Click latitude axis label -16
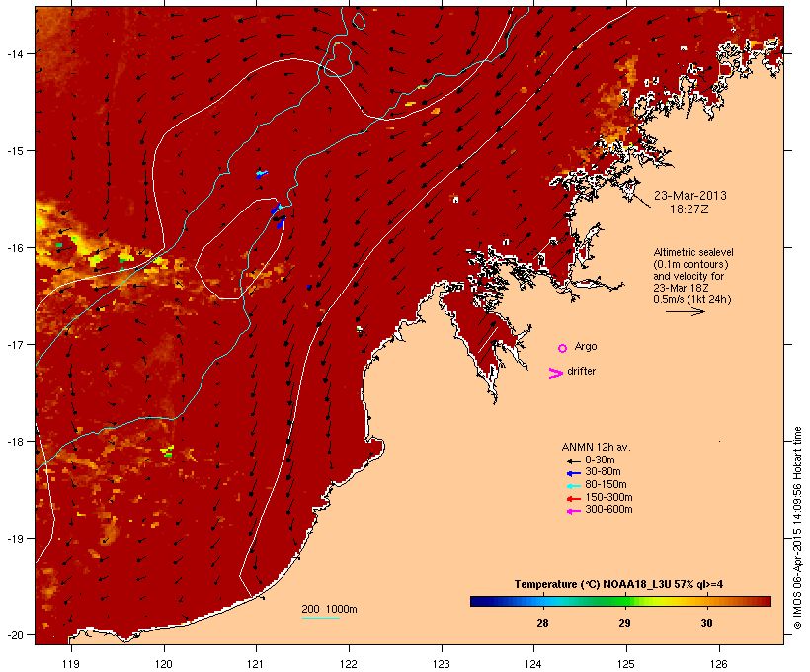The width and height of the screenshot is (810, 672). pos(14,248)
